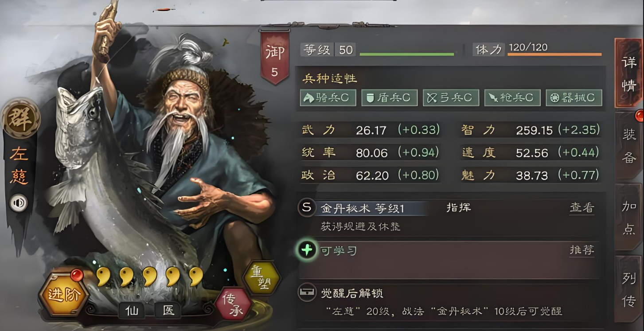Image resolution: width=644 pixels, height=331 pixels.
Task: Tap the S rank skill icon
Action: [307, 207]
